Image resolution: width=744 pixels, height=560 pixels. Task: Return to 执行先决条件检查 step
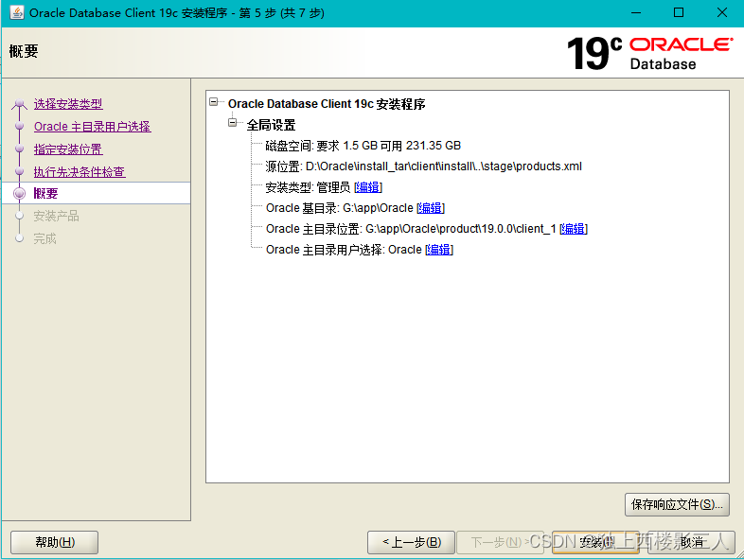80,171
